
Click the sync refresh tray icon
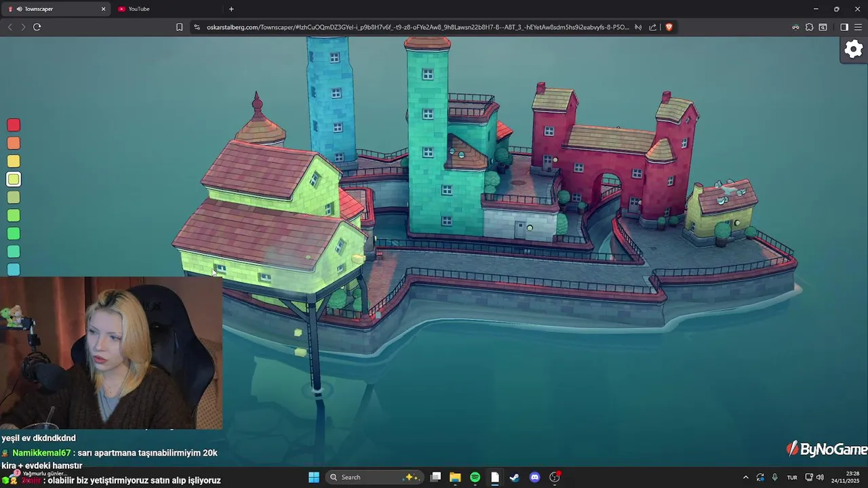[x=760, y=477]
